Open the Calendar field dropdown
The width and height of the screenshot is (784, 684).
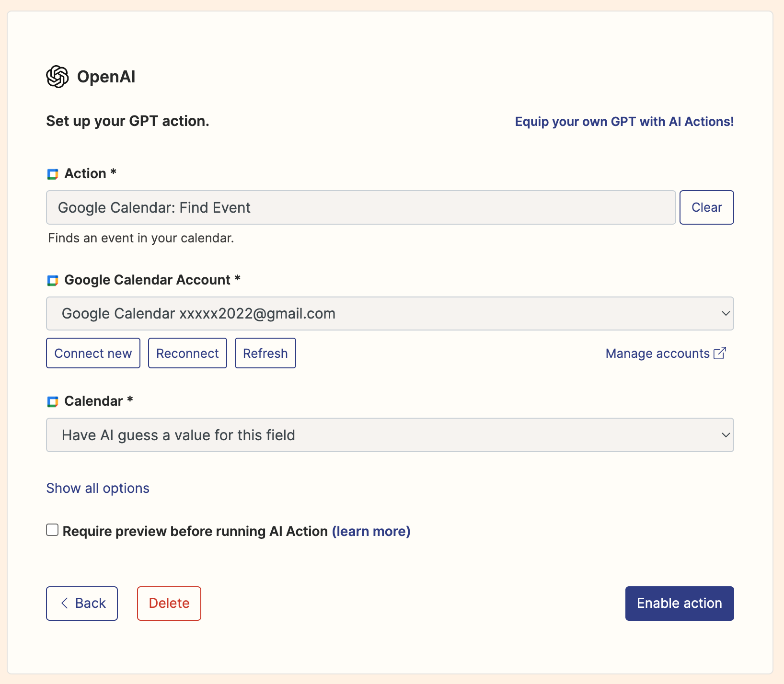390,435
